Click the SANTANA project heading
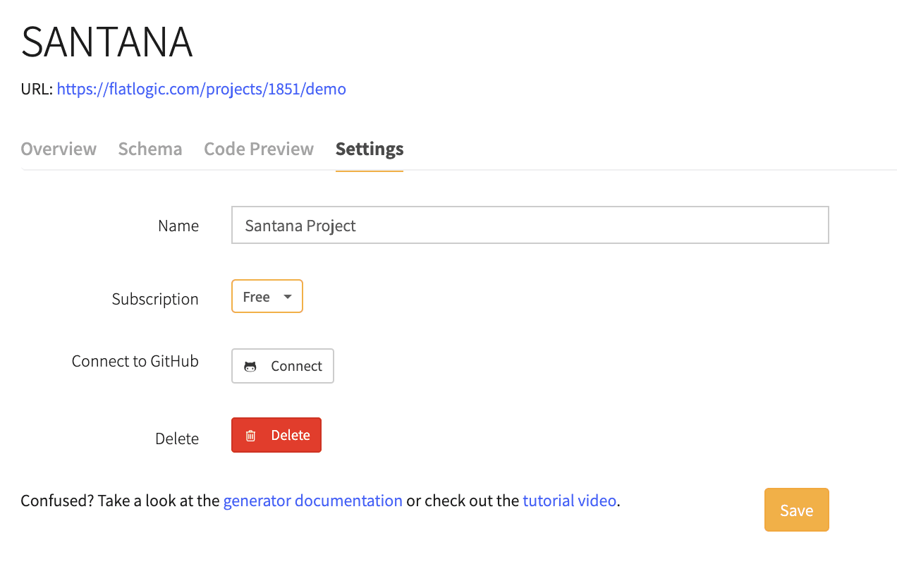897x588 pixels. 106,42
